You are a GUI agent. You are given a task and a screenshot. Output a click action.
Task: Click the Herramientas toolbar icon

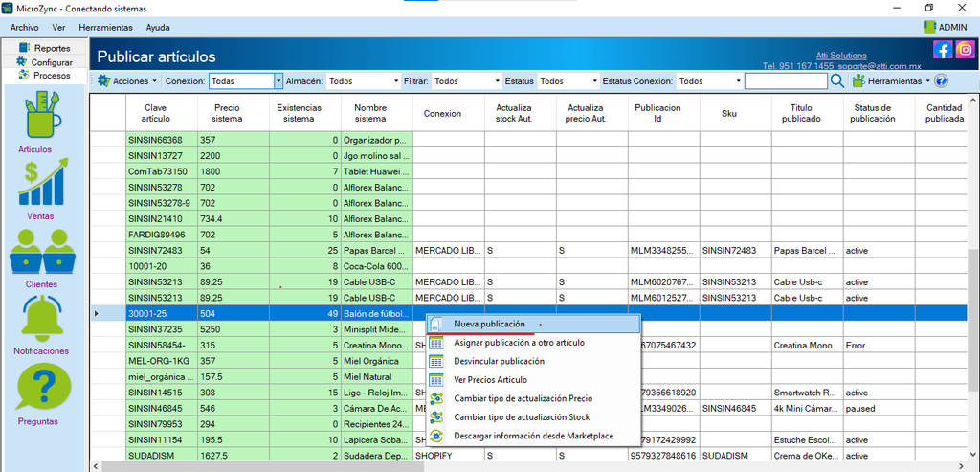coord(858,81)
